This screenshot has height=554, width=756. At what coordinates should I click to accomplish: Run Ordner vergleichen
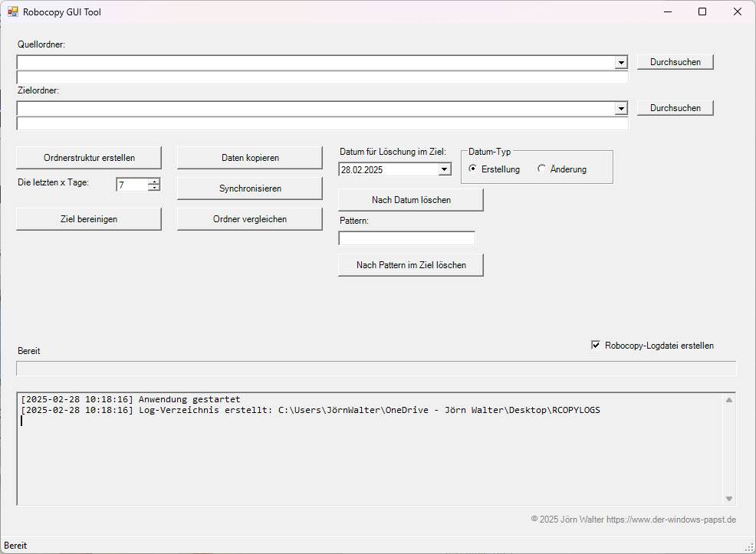[x=250, y=219]
